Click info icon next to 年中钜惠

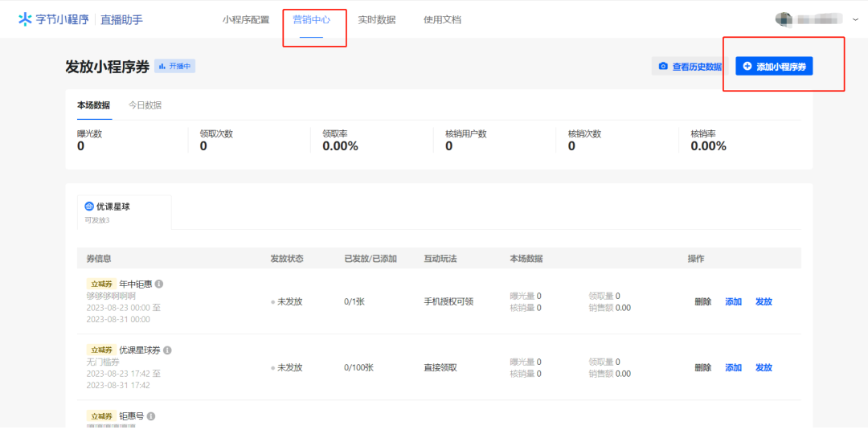159,284
